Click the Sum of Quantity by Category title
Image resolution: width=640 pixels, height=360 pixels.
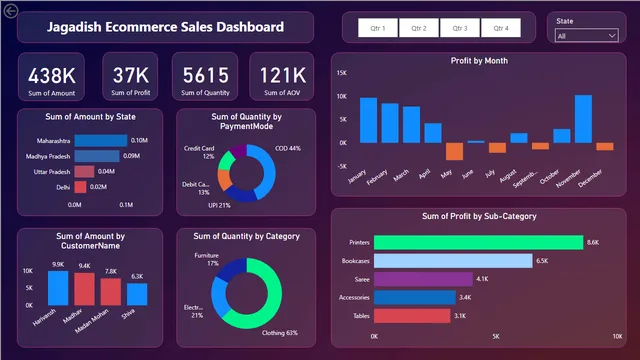point(247,236)
